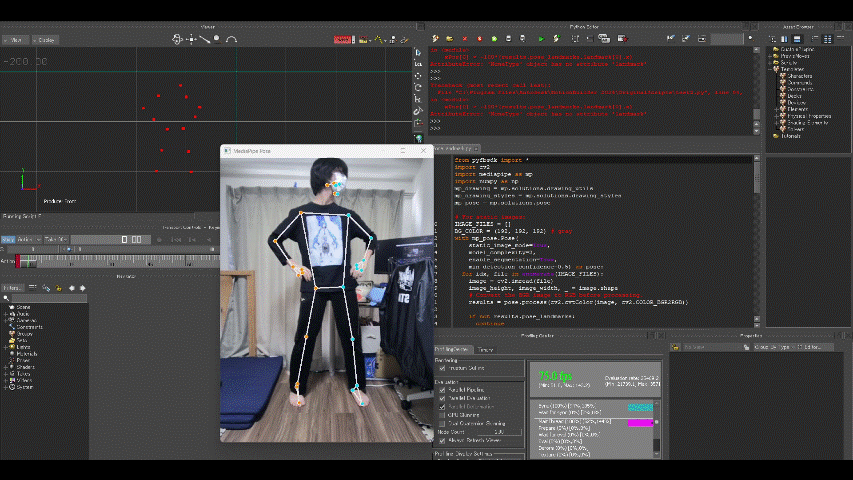Click the New script icon in Python Editor
Viewport: 853px width, 480px height.
click(435, 39)
